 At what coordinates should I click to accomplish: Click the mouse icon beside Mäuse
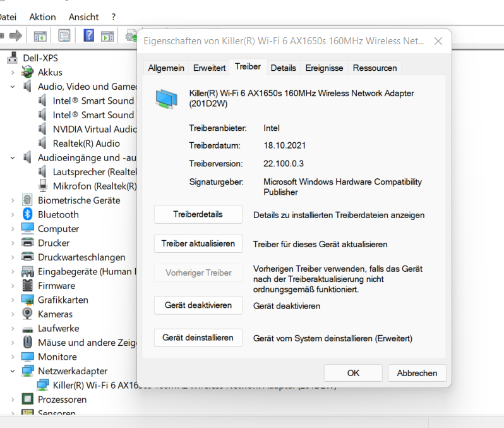click(28, 342)
